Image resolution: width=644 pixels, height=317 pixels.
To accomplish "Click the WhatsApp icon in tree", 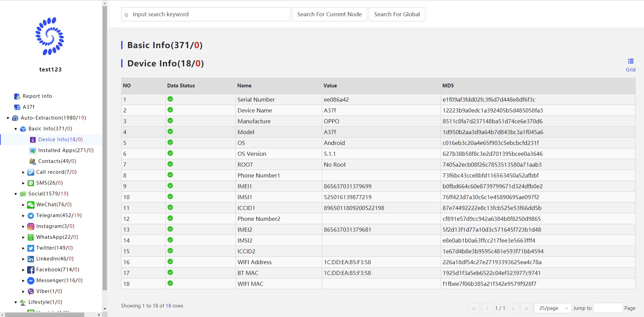I will [x=31, y=237].
